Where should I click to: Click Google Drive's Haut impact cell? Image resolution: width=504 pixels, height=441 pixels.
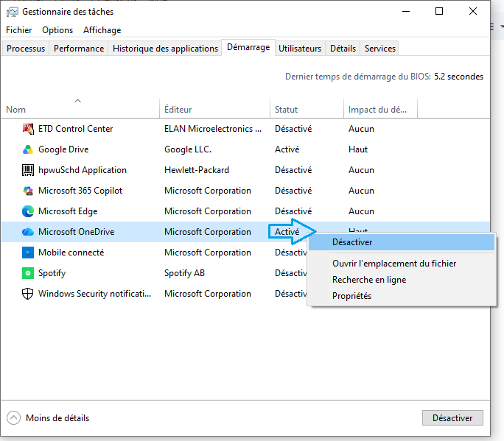click(358, 149)
